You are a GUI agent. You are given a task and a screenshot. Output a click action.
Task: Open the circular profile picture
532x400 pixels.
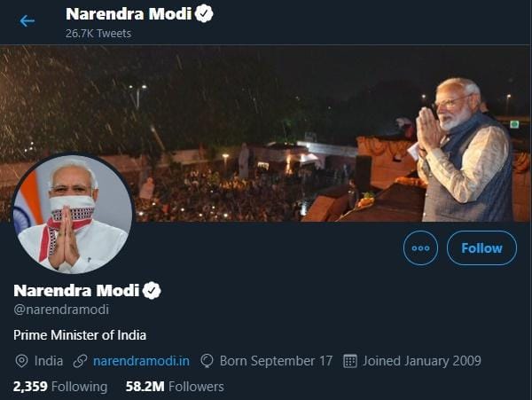click(x=74, y=215)
